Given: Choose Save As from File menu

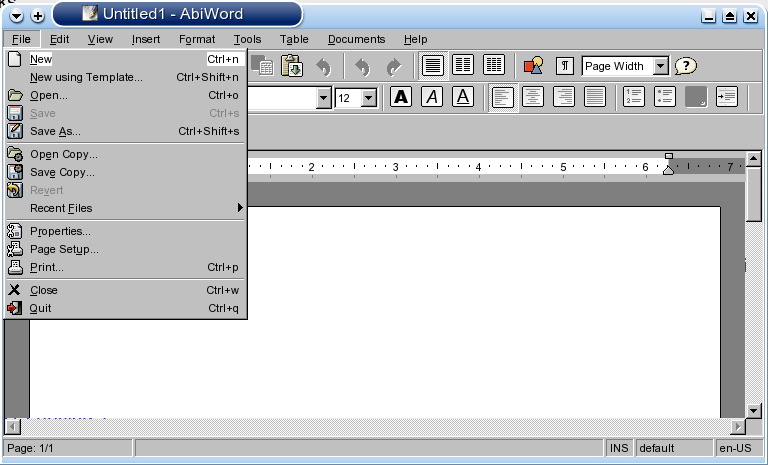Looking at the screenshot, I should [x=55, y=131].
